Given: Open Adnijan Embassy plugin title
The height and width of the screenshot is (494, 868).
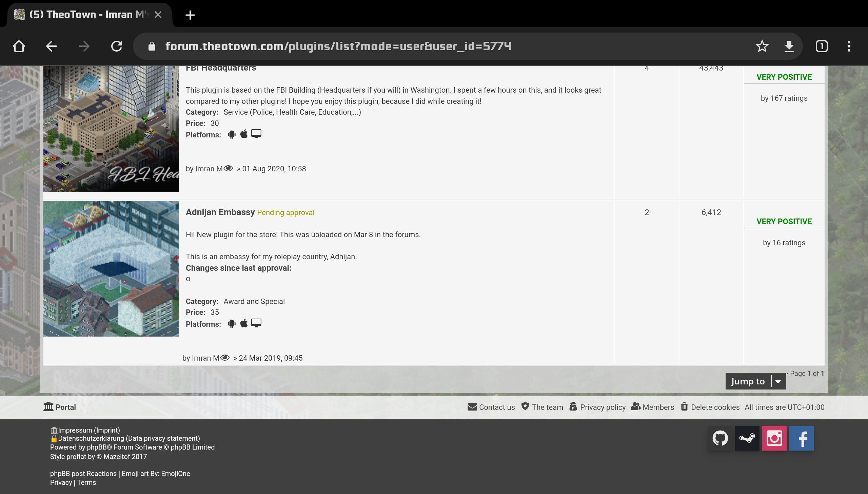Looking at the screenshot, I should tap(220, 212).
